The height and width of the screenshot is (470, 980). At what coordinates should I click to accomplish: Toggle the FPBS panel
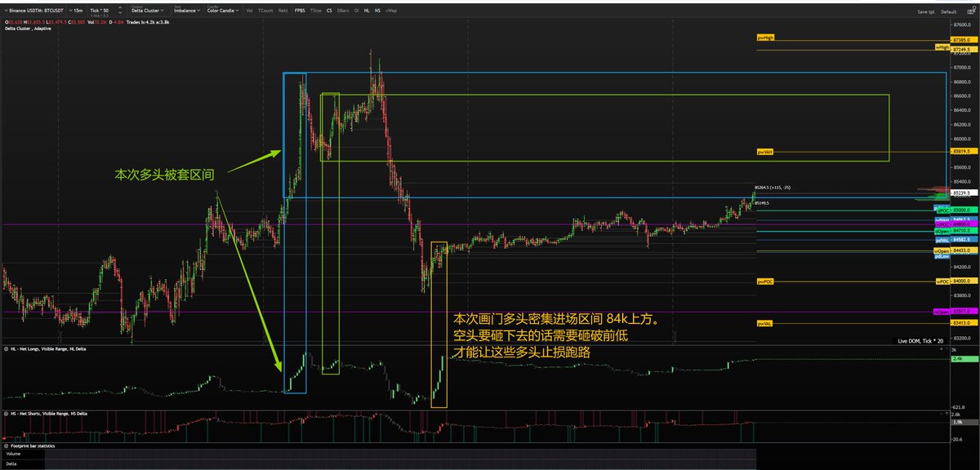pos(300,11)
